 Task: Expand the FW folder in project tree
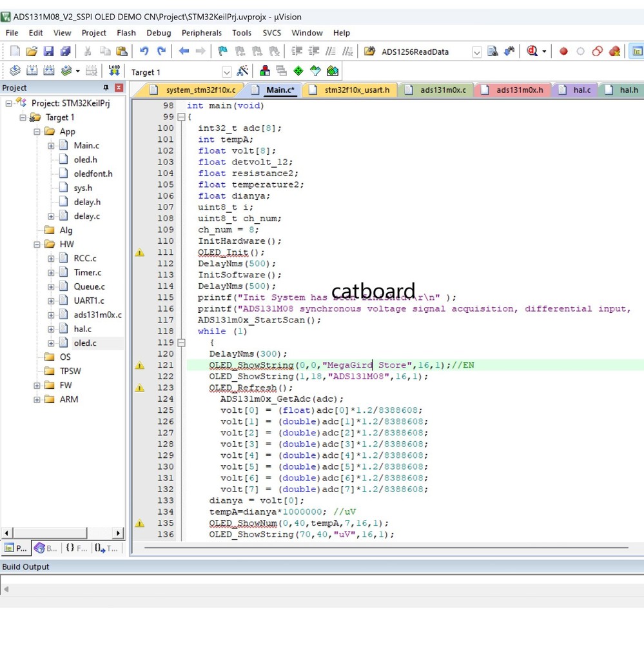coord(37,385)
